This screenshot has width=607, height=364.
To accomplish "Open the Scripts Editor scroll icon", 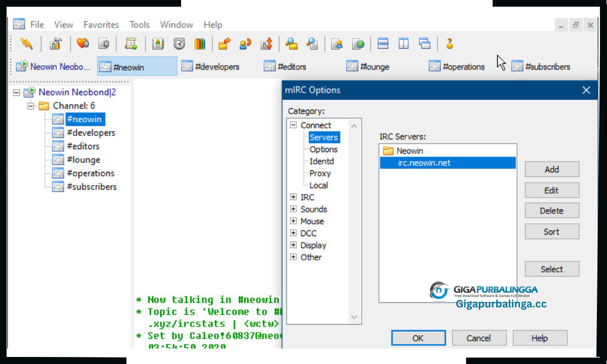I will pos(131,44).
